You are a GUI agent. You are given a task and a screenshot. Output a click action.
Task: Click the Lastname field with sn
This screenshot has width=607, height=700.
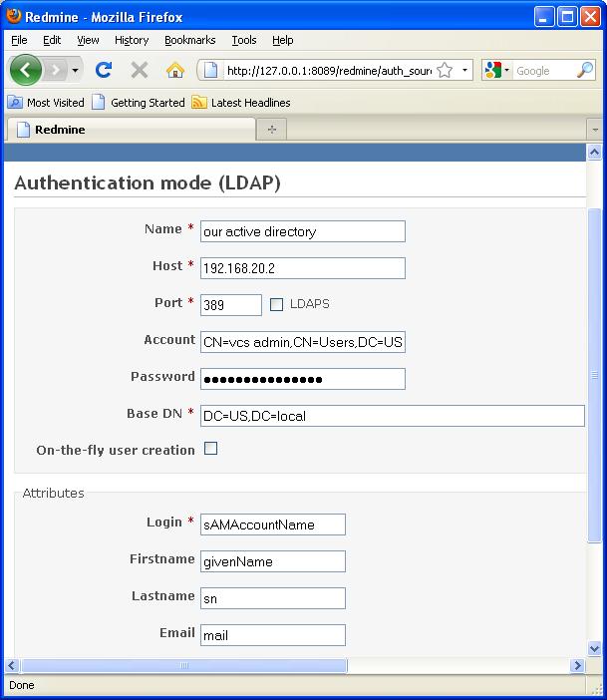pyautogui.click(x=273, y=598)
